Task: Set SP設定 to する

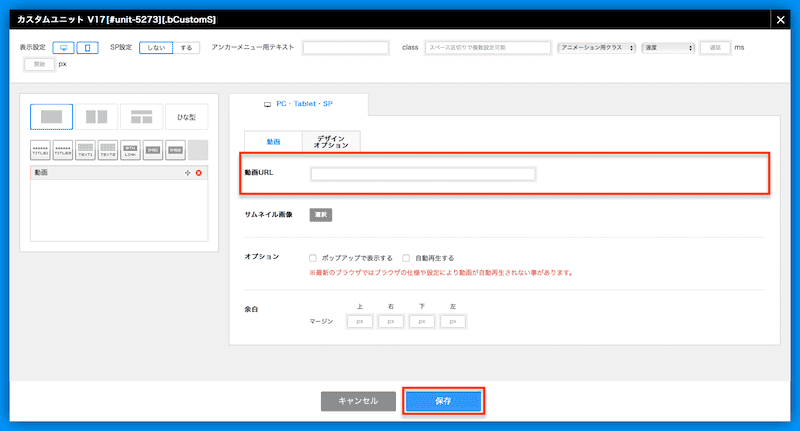Action: [187, 48]
